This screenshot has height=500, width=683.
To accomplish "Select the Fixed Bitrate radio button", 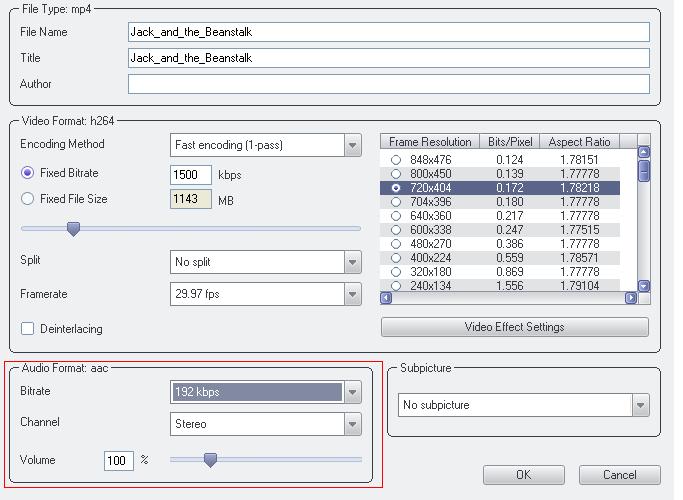I will 28,174.
